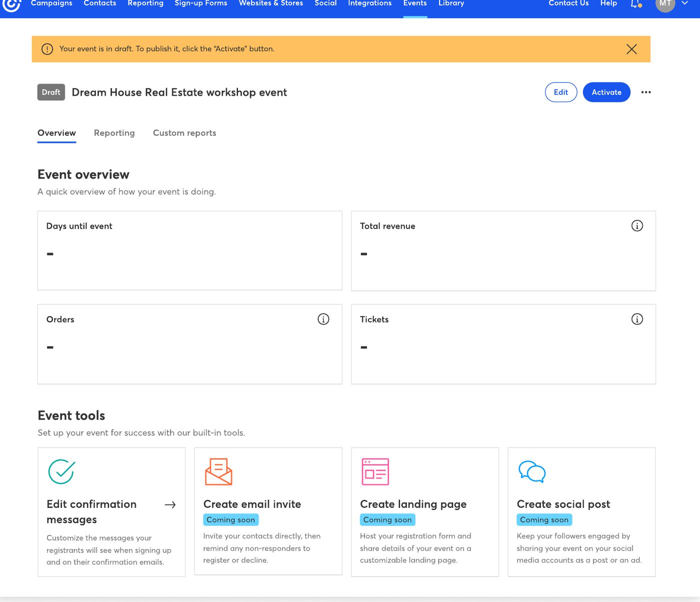This screenshot has width=700, height=602.
Task: Click the warning icon in draft banner
Action: coord(47,49)
